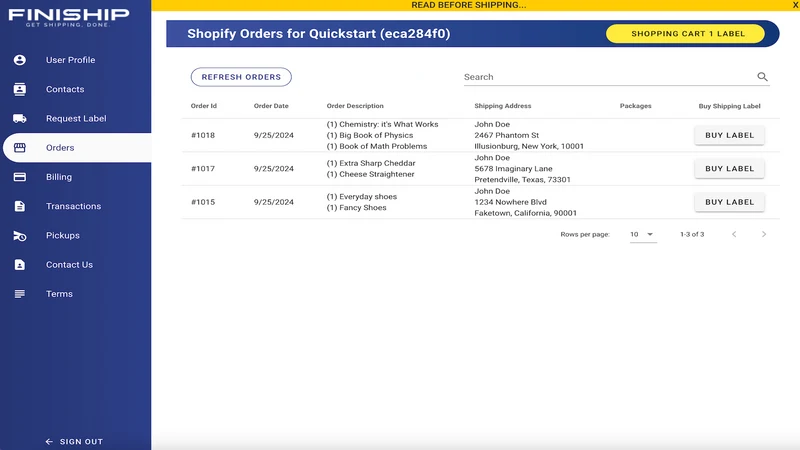Close the yellow READ BEFORE SHIPPING banner
The image size is (800, 450).
(x=795, y=5)
